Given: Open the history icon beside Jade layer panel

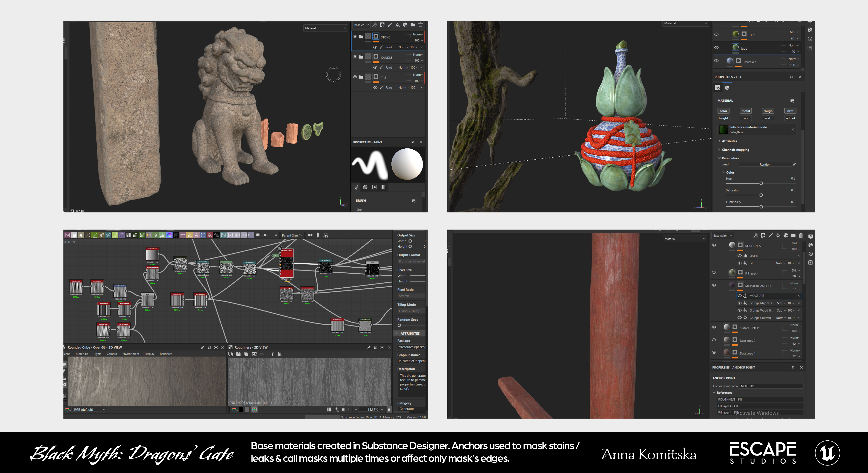Looking at the screenshot, I should point(810,39).
